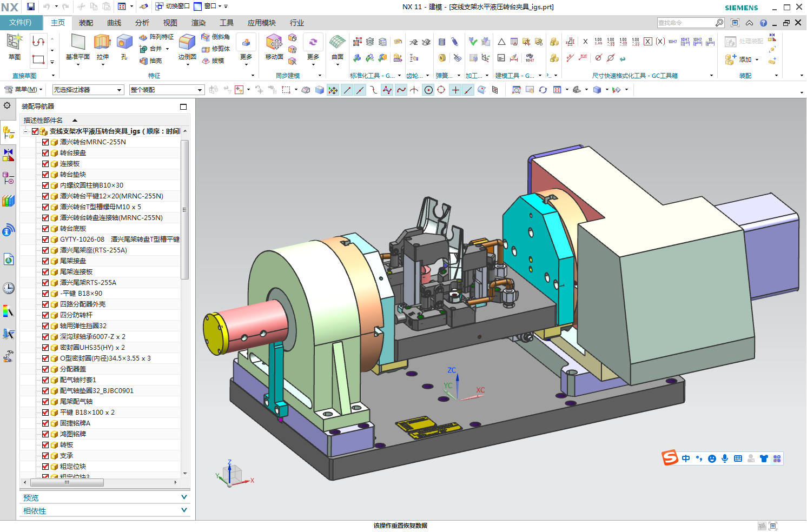Viewport: 807px width, 532px height.
Task: Switch to the 渲染 (Render) ribbon tab
Action: point(199,23)
